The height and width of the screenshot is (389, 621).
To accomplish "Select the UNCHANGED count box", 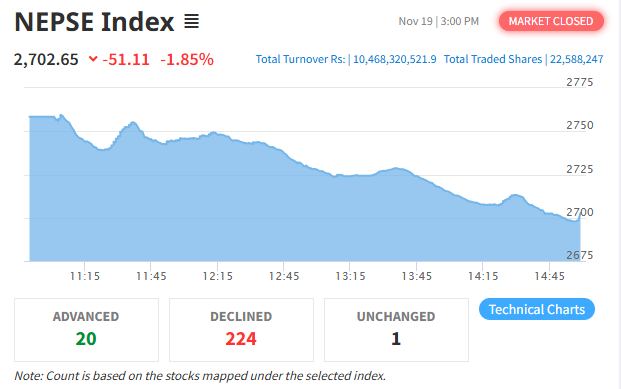I will click(x=396, y=330).
